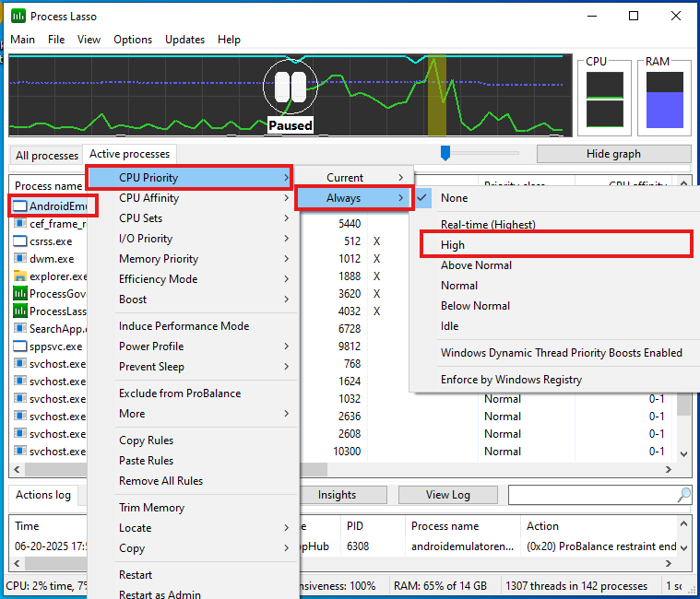Toggle Windows Dynamic Thread Priority Boosts Enabled
700x599 pixels.
tap(554, 353)
